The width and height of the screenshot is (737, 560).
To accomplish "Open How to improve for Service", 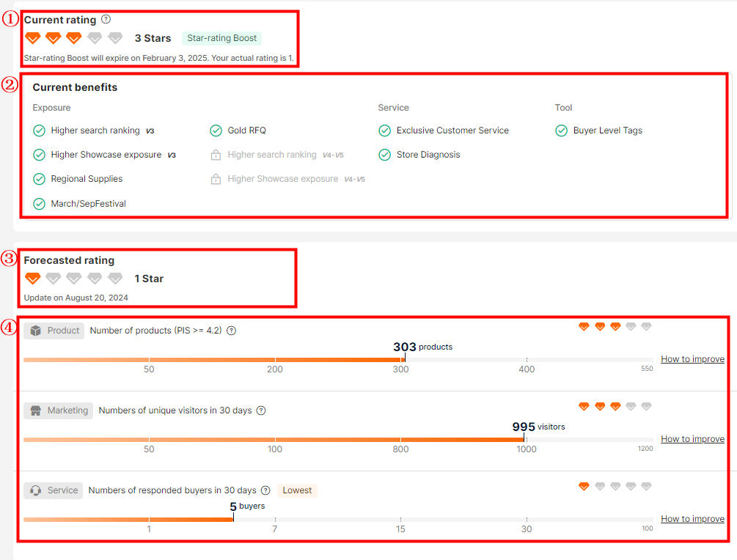I will (x=692, y=519).
